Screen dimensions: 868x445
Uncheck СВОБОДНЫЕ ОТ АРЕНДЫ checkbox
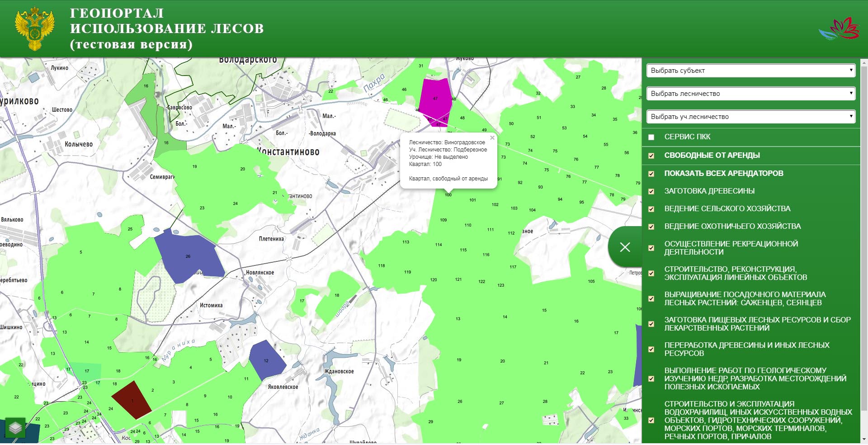(651, 156)
